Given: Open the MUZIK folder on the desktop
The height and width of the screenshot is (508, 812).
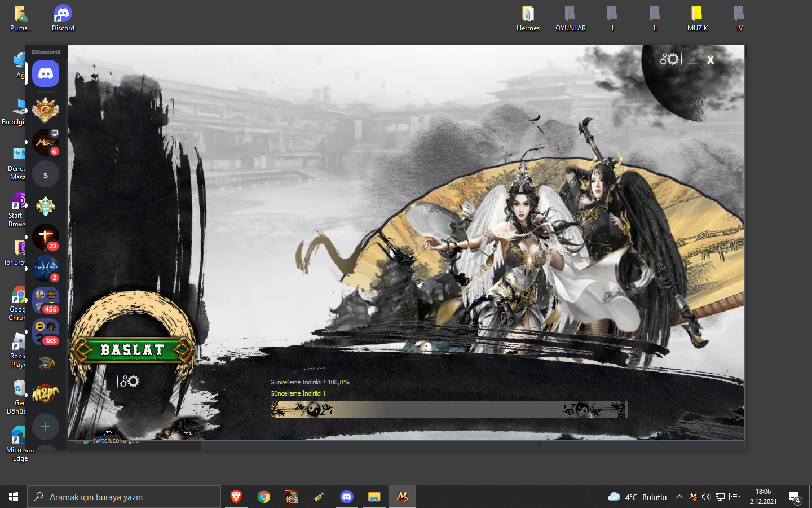Looking at the screenshot, I should click(697, 18).
